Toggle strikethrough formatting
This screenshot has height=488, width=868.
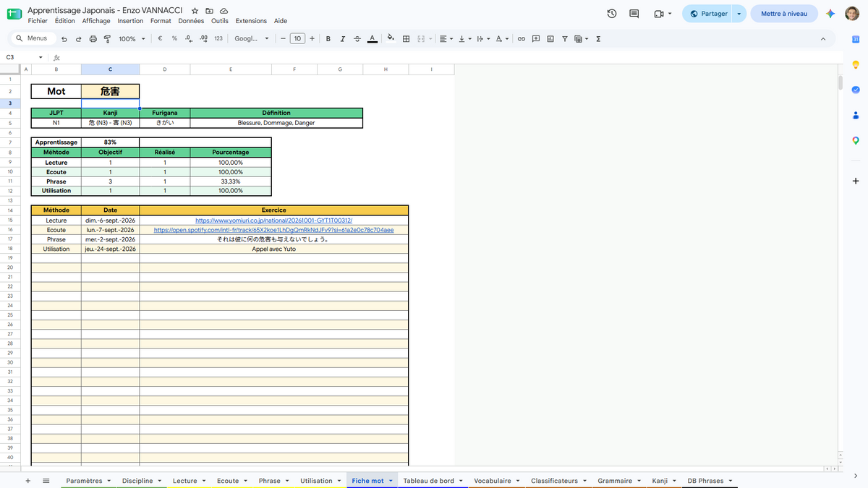[357, 39]
